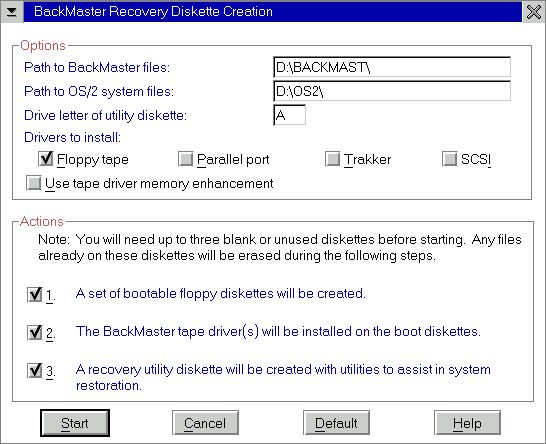Cancel the diskette creation dialog
The width and height of the screenshot is (546, 444).
(x=205, y=423)
